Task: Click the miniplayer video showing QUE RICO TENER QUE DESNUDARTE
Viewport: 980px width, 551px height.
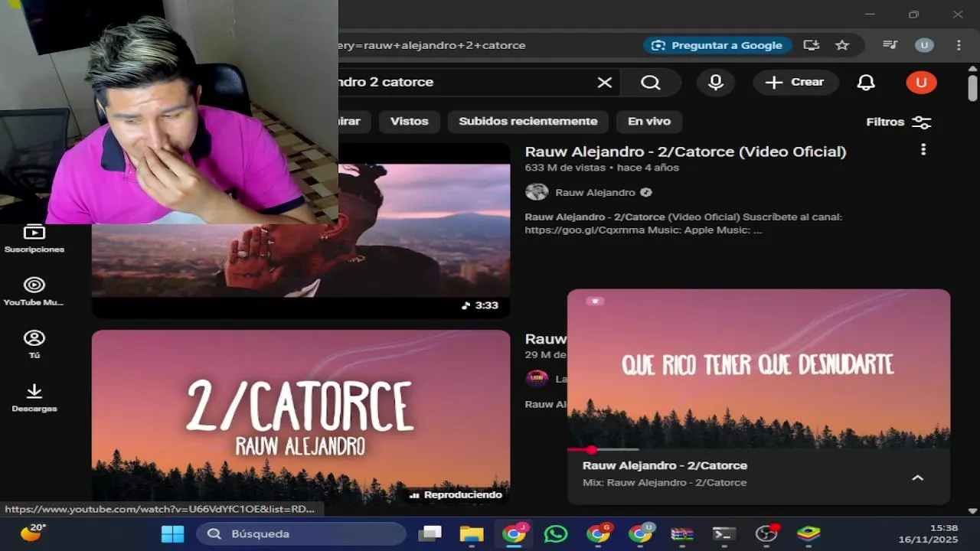Action: coord(759,367)
